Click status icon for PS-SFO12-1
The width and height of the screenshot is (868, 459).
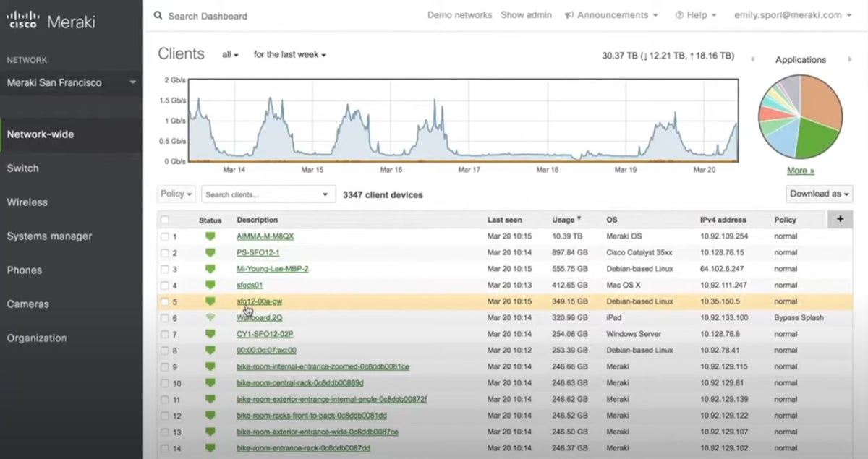tap(210, 252)
